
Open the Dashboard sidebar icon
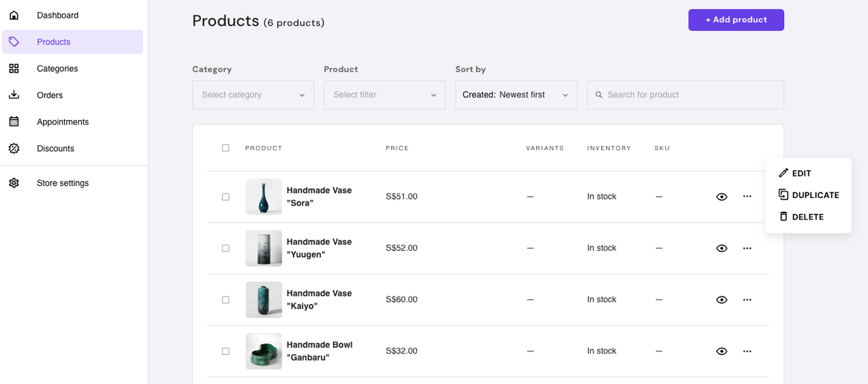[14, 15]
